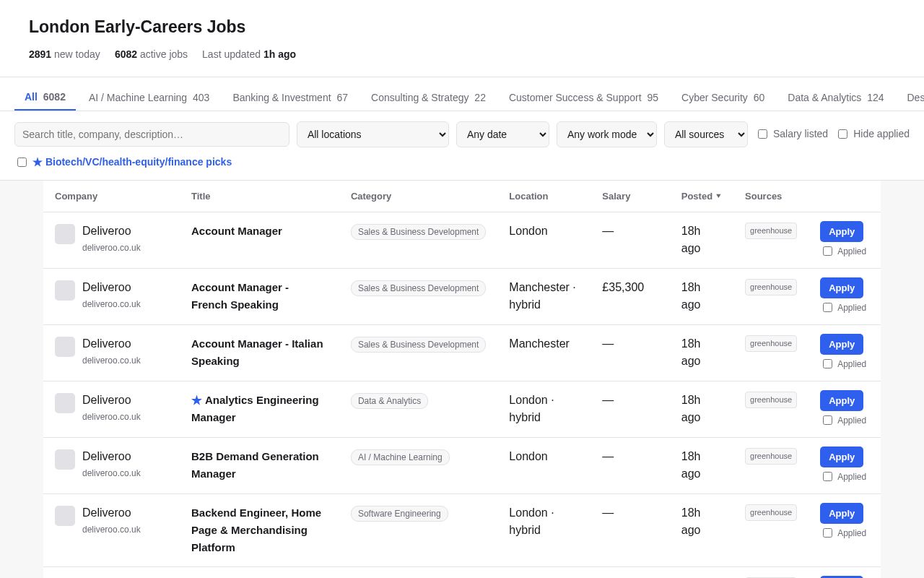The width and height of the screenshot is (924, 578).
Task: Check Applied for the Backend Engineer job
Action: tap(827, 532)
